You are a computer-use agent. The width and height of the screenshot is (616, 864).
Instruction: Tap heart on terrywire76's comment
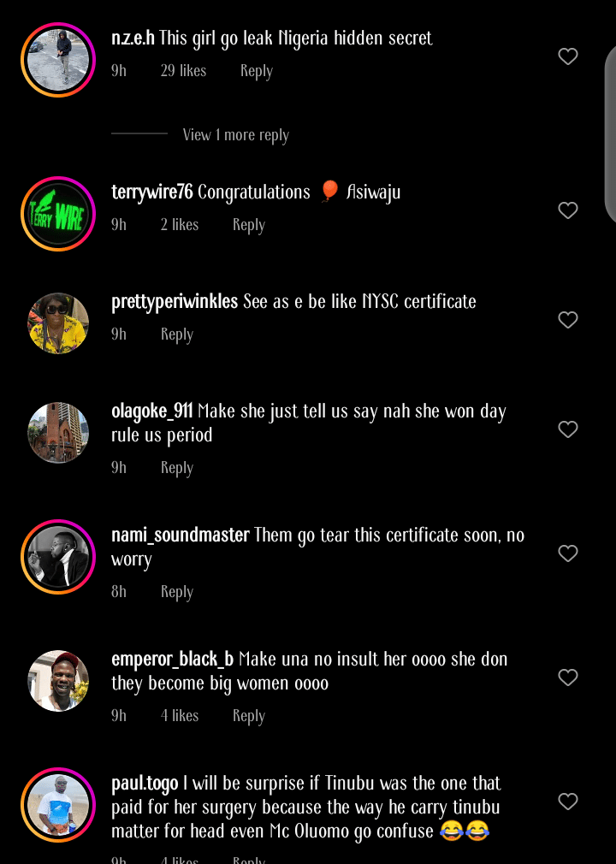click(x=568, y=210)
